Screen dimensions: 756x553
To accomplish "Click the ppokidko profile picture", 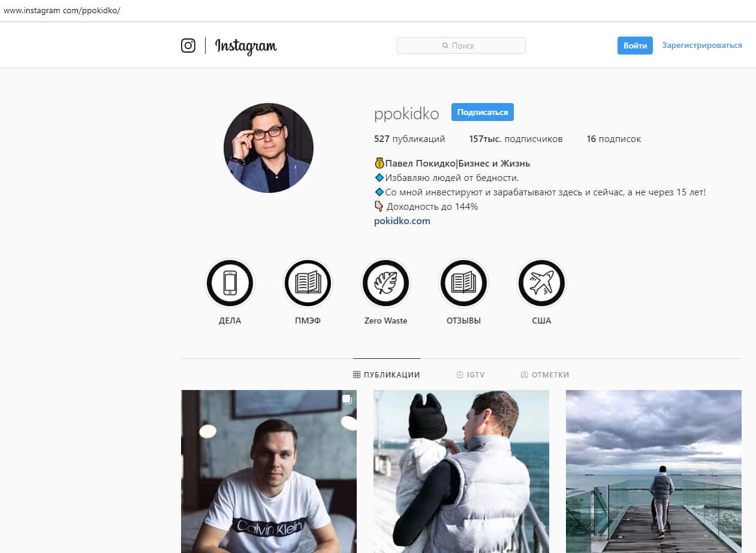I will tap(269, 148).
